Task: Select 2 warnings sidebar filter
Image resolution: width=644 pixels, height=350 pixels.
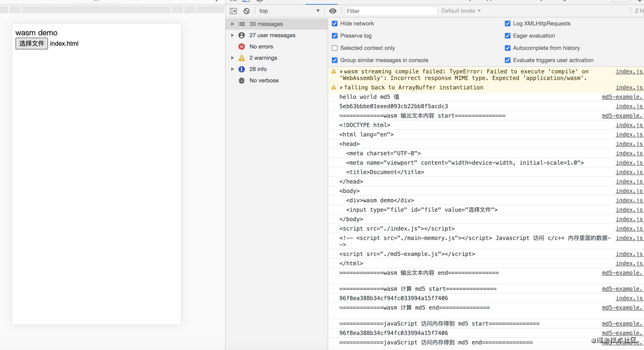Action: tap(263, 58)
